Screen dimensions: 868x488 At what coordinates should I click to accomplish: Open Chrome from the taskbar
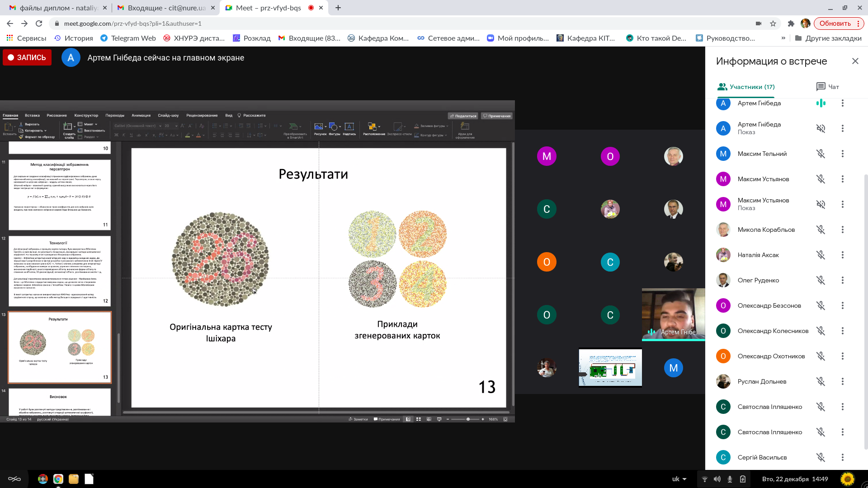click(x=58, y=479)
